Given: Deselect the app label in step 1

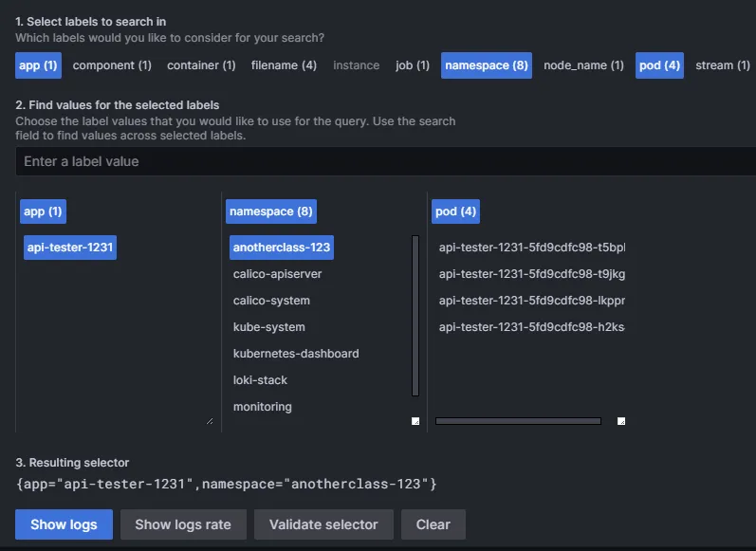Looking at the screenshot, I should 39,65.
